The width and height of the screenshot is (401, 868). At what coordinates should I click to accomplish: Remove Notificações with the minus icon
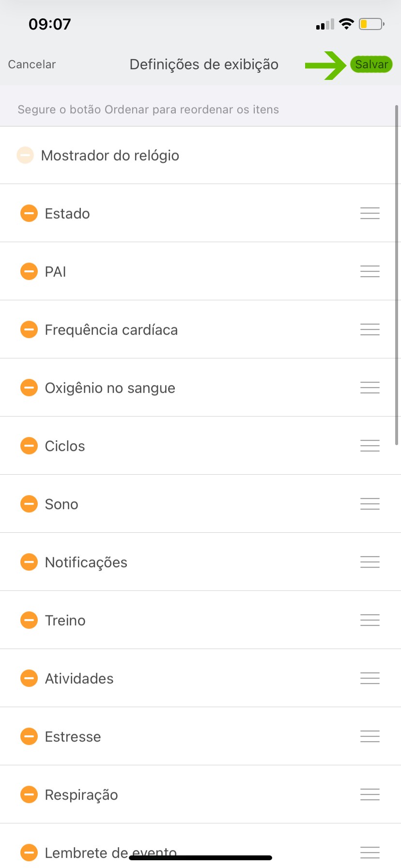[29, 562]
